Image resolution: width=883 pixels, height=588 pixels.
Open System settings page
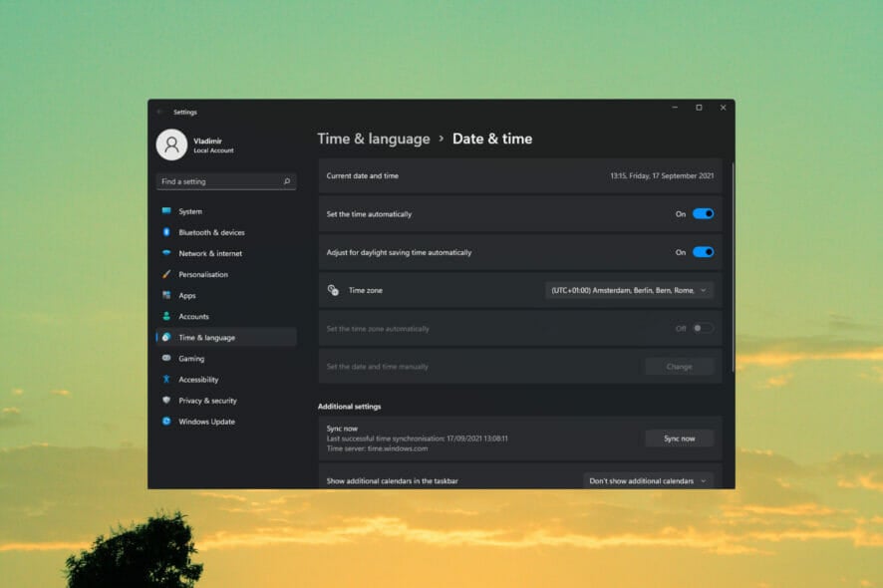226,211
